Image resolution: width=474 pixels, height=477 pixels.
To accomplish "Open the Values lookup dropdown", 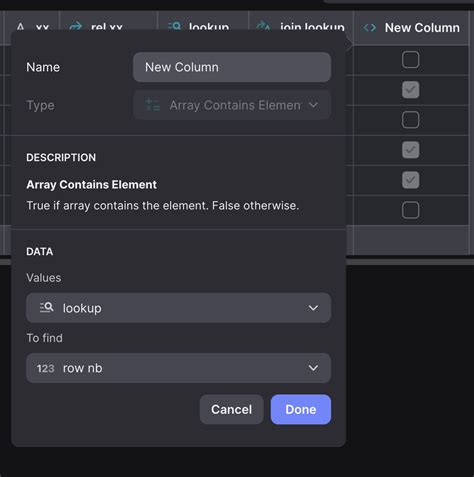I will pyautogui.click(x=178, y=308).
